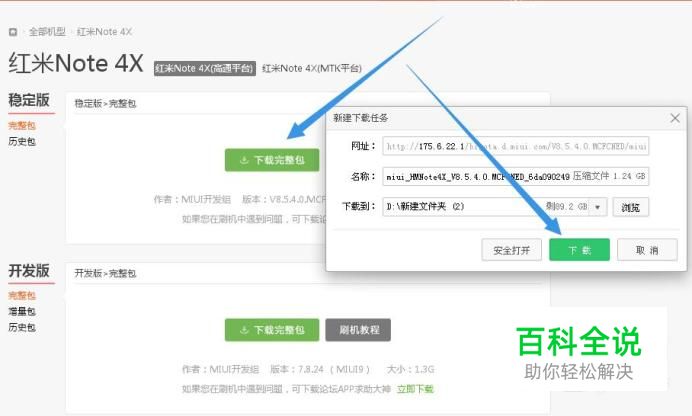Close the 新建下载任务 dialog
This screenshot has height=416, width=692.
pos(675,118)
